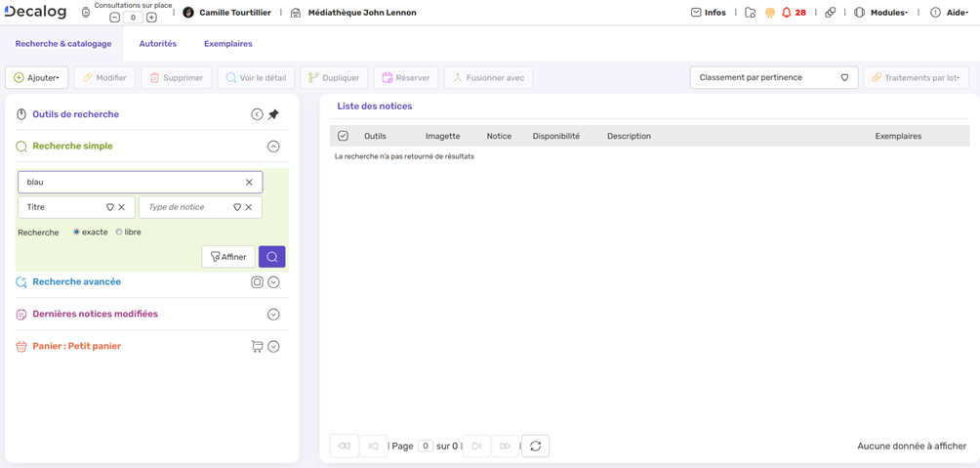
Task: Select the 'exacte' search option
Action: (77, 233)
